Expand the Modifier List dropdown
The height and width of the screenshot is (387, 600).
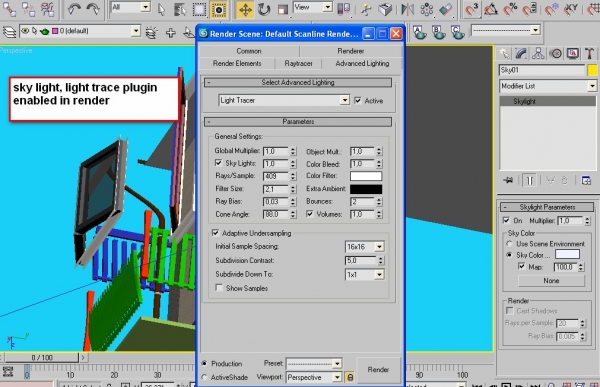(548, 86)
